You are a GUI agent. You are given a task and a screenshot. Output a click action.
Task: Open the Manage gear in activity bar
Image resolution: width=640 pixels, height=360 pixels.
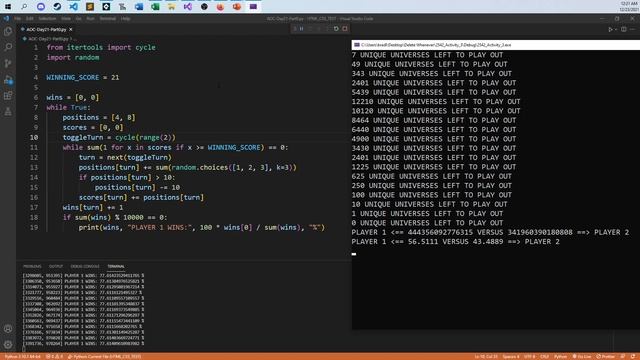tap(8, 344)
